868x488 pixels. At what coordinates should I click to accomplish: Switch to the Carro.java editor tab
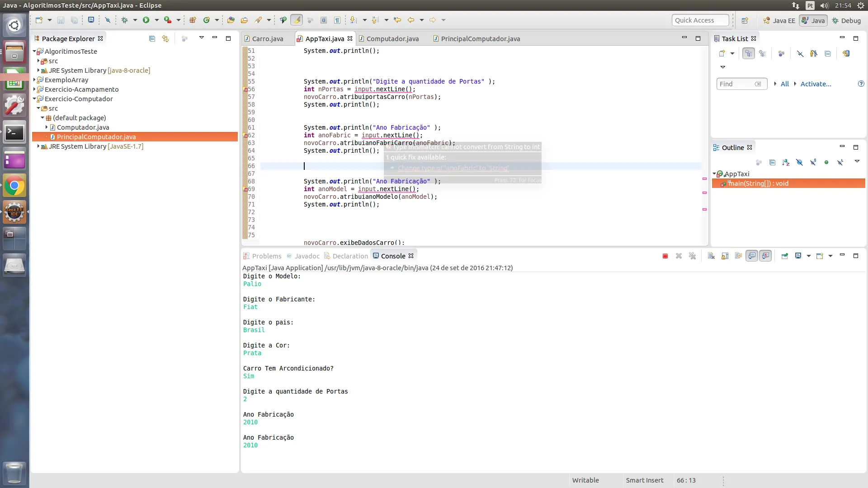267,39
